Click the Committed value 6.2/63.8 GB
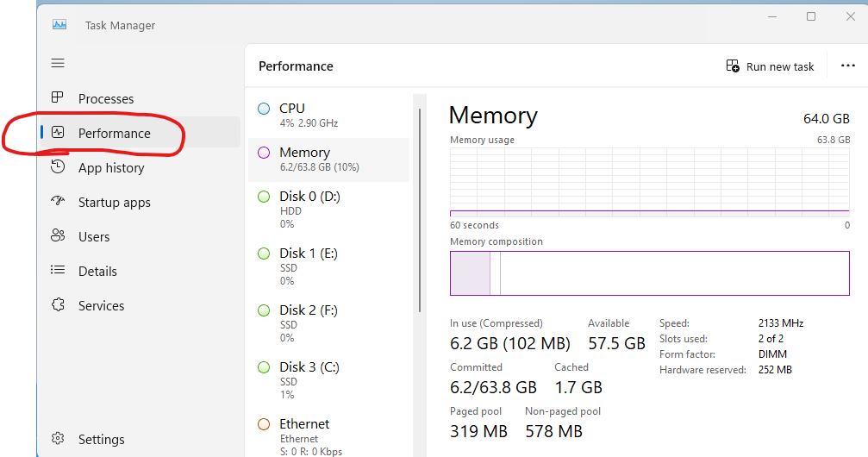This screenshot has width=868, height=457. pyautogui.click(x=493, y=387)
